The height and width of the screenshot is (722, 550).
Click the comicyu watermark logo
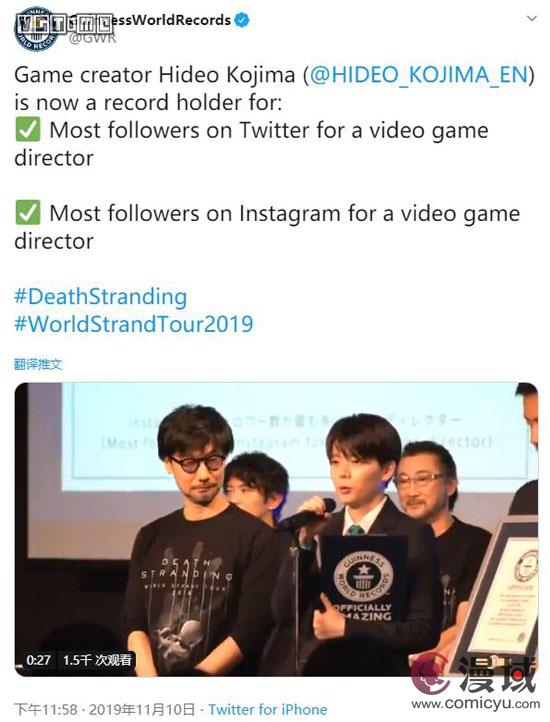pos(474,675)
